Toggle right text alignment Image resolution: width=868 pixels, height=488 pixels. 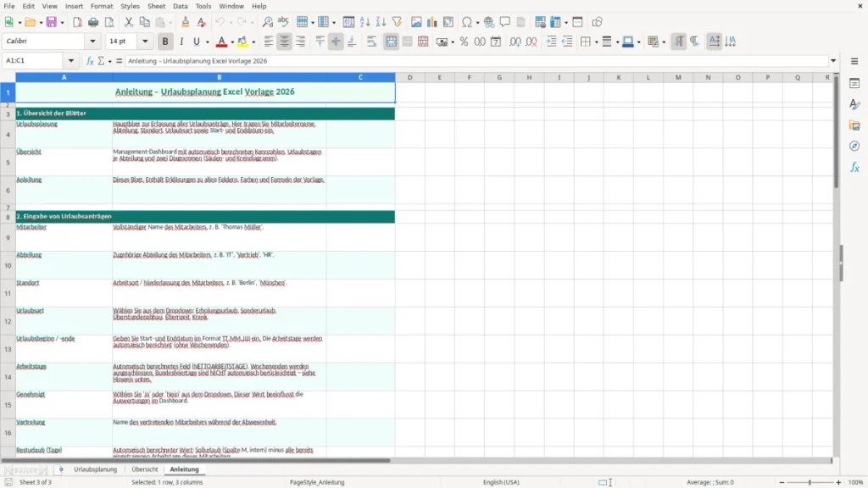[301, 42]
